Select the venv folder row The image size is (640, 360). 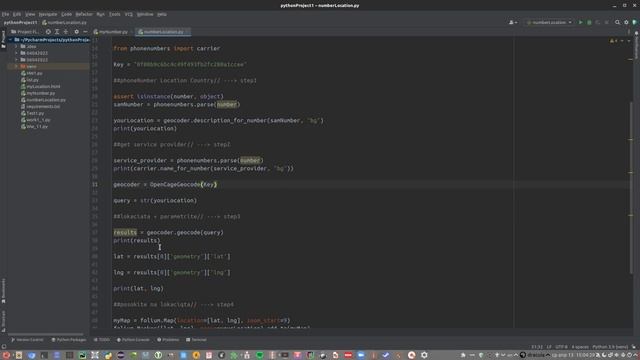48,67
